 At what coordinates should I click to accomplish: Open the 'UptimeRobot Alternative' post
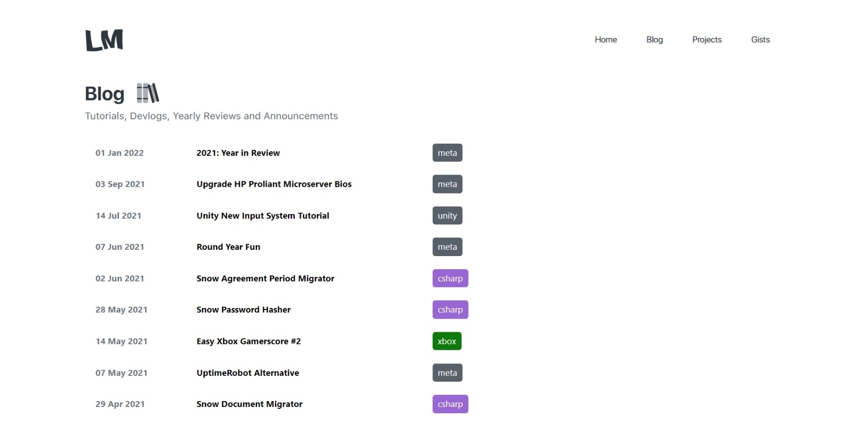coord(248,373)
